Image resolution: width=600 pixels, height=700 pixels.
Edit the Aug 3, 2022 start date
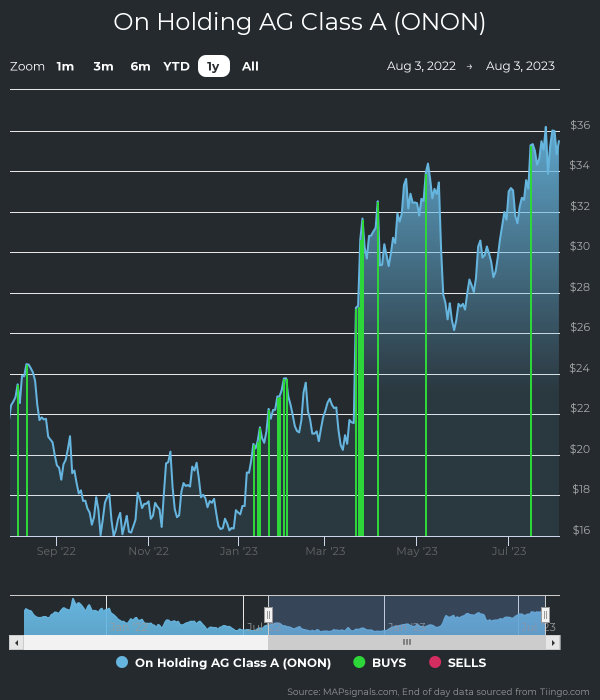pos(421,66)
